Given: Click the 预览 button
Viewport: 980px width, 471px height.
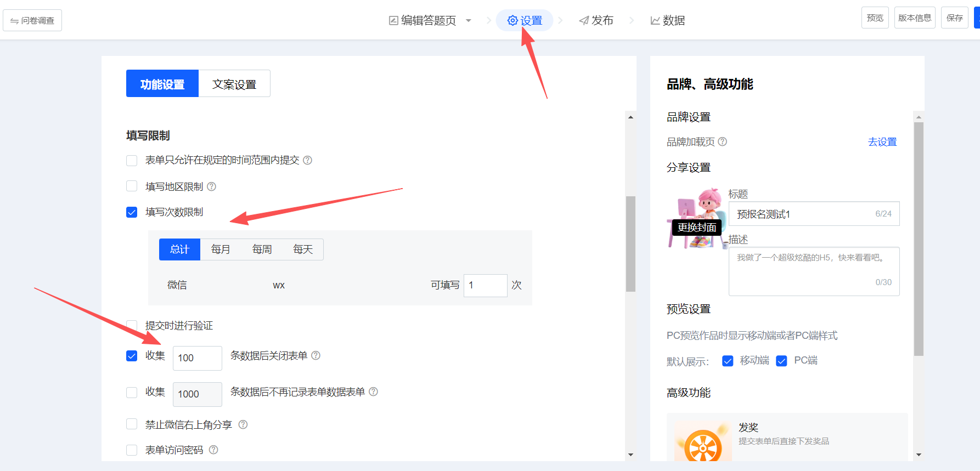Looking at the screenshot, I should tap(875, 18).
